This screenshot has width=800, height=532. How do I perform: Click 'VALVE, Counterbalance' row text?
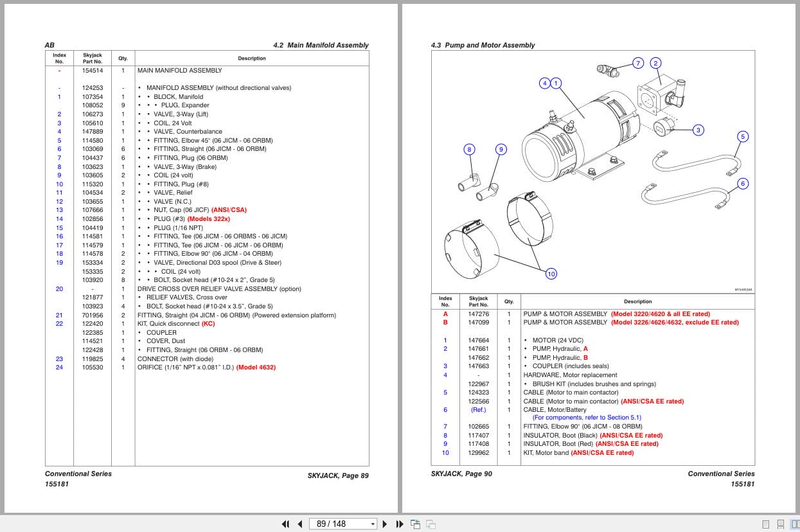coord(188,132)
